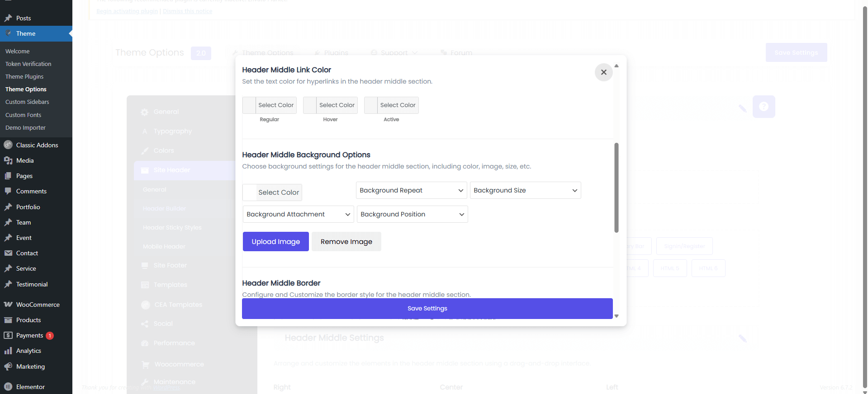868x394 pixels.
Task: Go to Demo Importer submenu item
Action: coord(25,127)
